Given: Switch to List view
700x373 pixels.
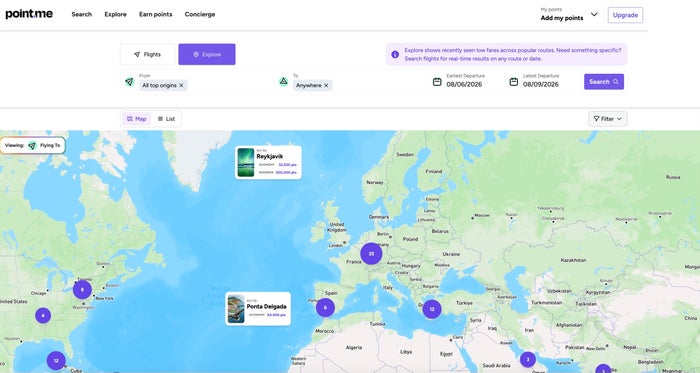Looking at the screenshot, I should tap(166, 119).
